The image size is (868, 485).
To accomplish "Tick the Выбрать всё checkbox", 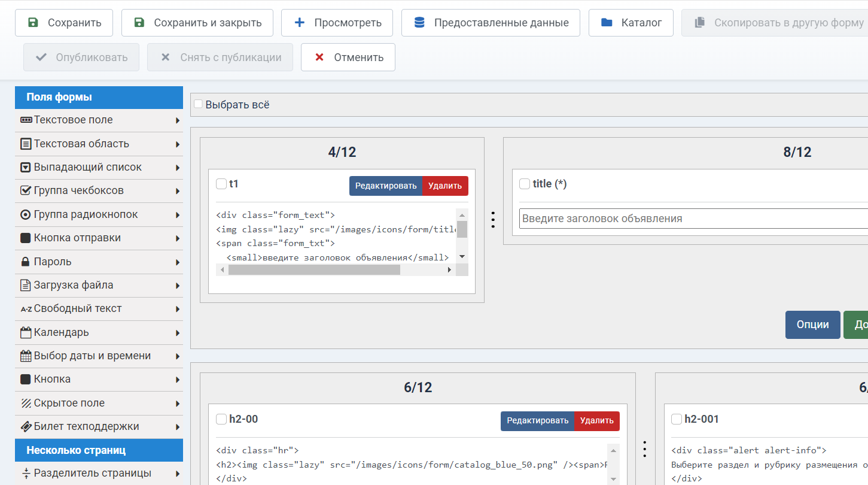I will click(x=198, y=104).
